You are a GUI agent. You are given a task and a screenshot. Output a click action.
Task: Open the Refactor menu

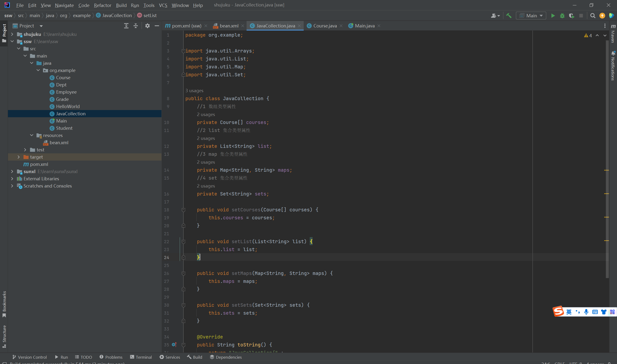point(102,5)
